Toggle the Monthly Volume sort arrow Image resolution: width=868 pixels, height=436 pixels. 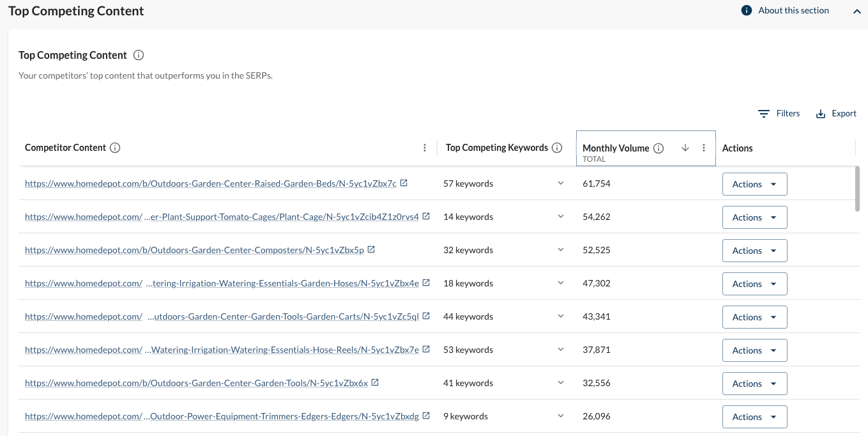pyautogui.click(x=685, y=148)
